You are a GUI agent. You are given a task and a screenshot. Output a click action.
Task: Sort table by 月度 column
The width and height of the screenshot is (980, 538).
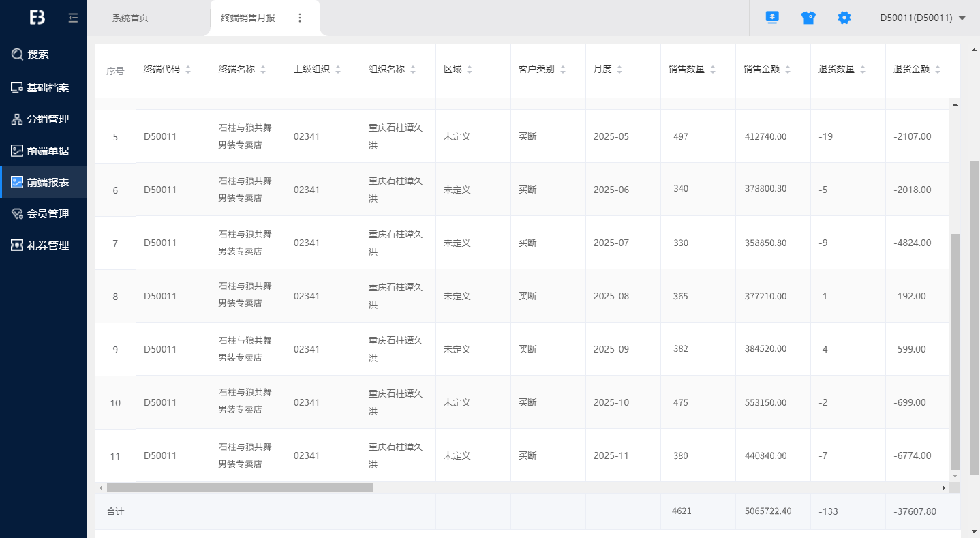(619, 70)
